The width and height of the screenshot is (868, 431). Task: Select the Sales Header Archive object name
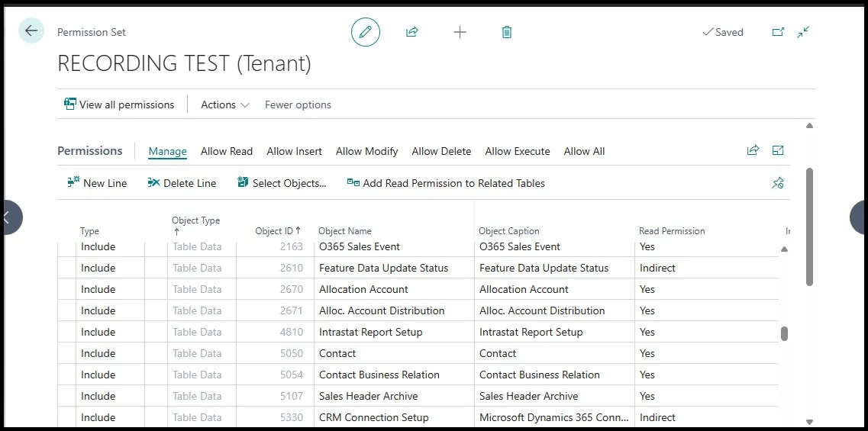[x=368, y=396]
